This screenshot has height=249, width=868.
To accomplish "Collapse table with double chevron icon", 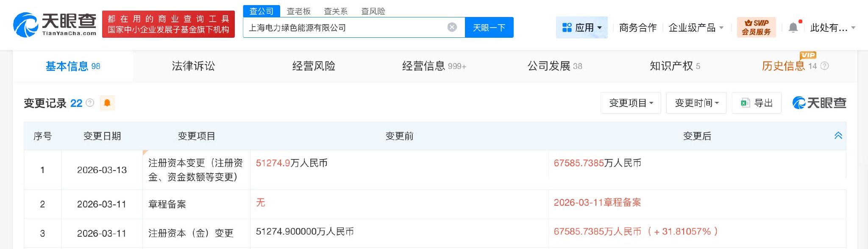I will tap(838, 136).
